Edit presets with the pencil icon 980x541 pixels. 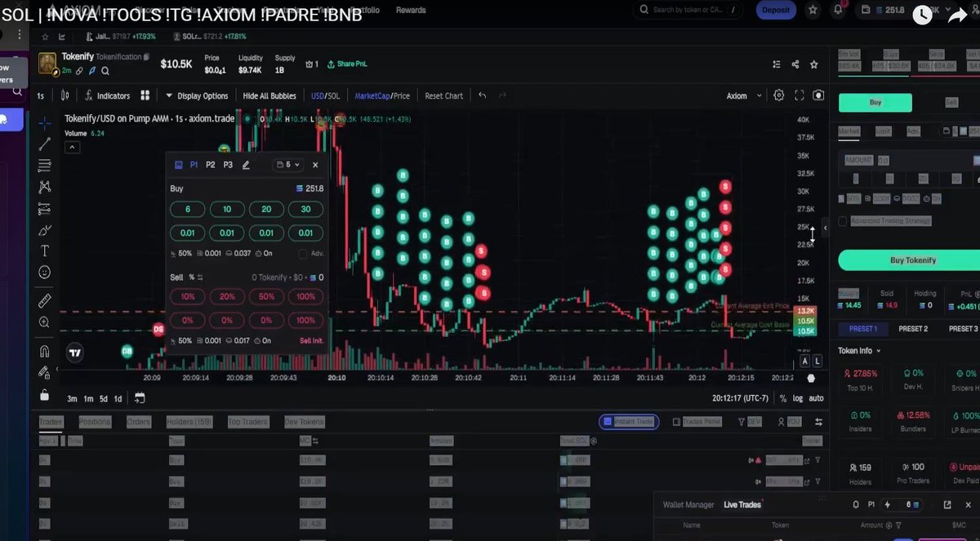coord(246,165)
